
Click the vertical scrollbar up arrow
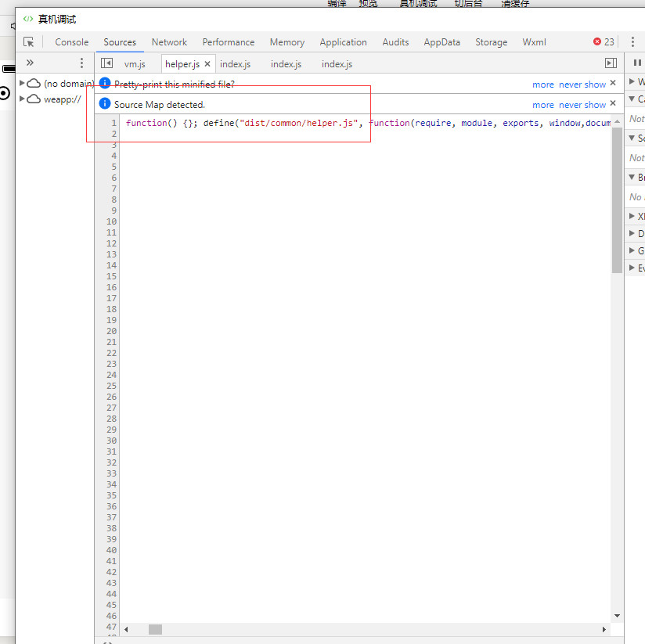click(x=617, y=121)
